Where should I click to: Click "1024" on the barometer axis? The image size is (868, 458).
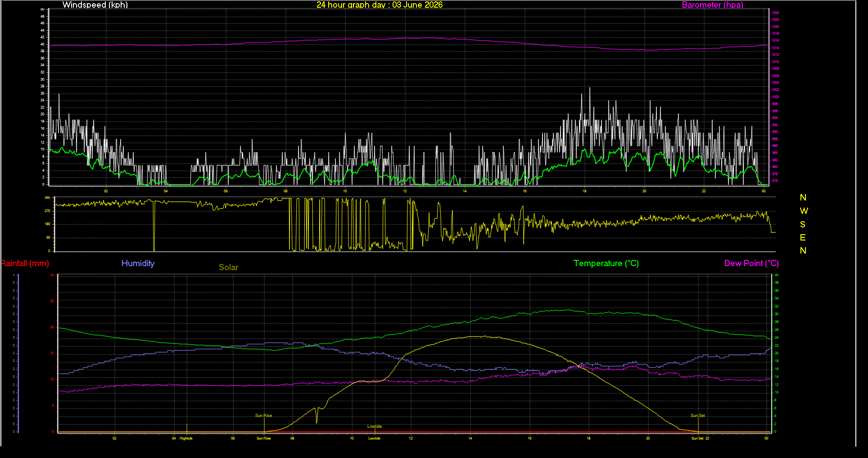point(775,13)
